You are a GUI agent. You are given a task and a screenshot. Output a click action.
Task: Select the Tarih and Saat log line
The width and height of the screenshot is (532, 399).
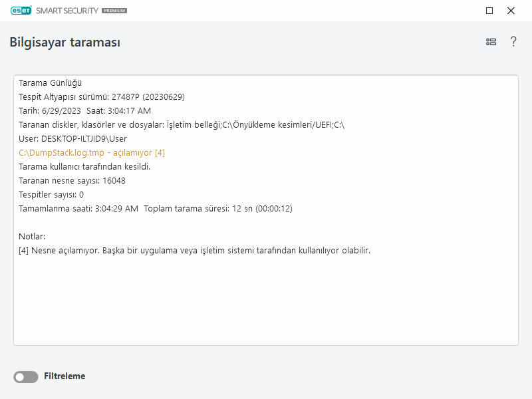(x=84, y=111)
